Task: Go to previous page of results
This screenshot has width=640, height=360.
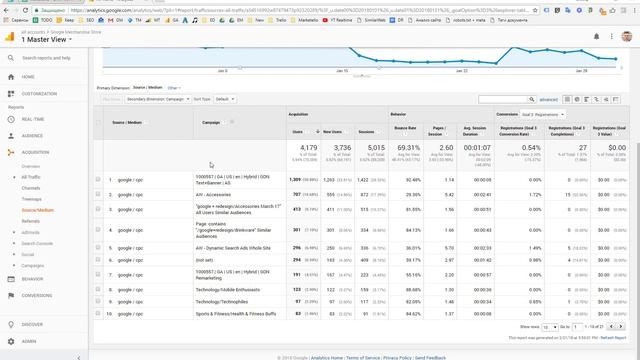Action: coord(611,327)
